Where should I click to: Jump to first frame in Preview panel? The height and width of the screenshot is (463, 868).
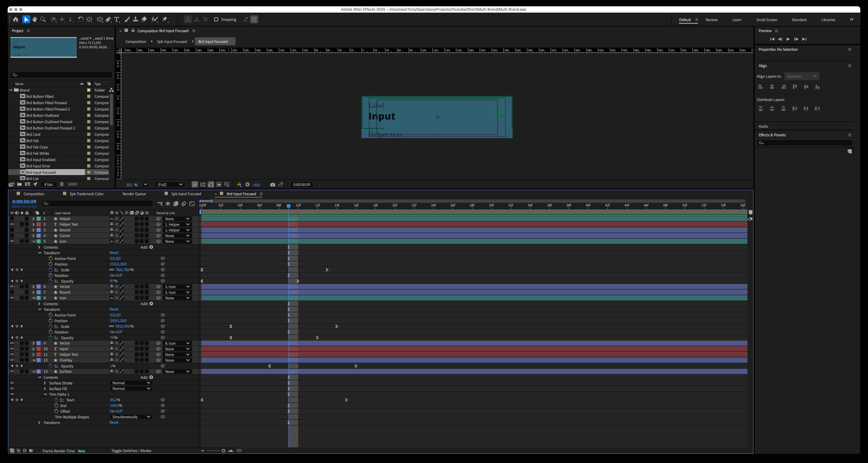pos(772,39)
